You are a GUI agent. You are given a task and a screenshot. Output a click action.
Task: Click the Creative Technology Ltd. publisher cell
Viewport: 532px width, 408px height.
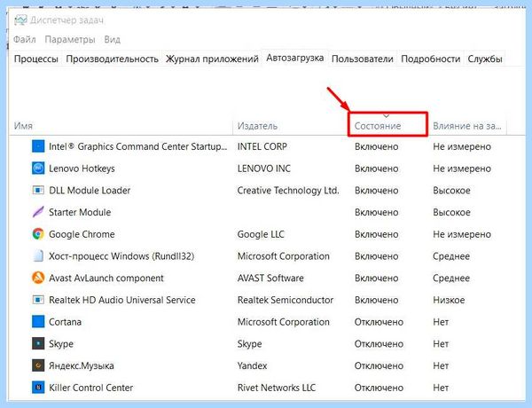click(x=288, y=191)
